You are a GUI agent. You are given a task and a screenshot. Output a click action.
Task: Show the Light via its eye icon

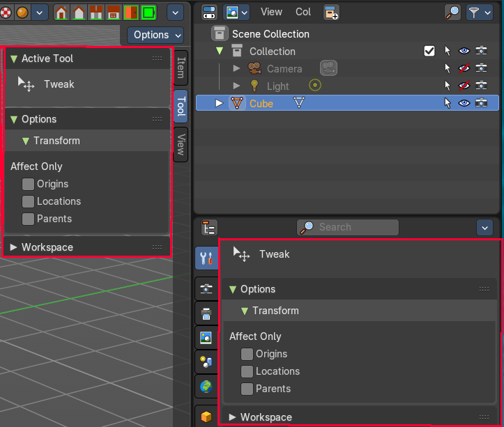click(464, 86)
